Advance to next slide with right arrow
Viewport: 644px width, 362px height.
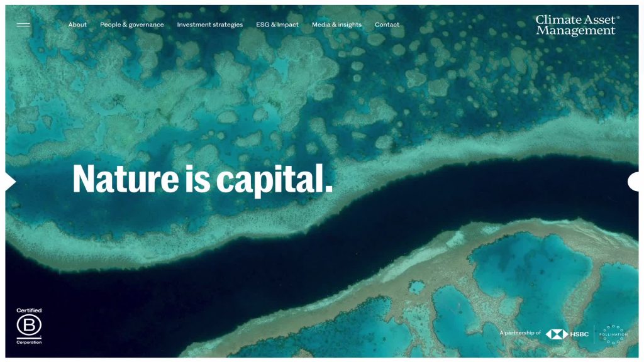click(x=633, y=182)
